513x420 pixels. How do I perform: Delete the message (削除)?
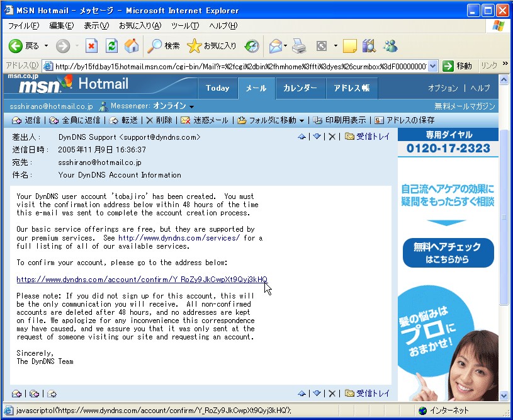(x=159, y=120)
